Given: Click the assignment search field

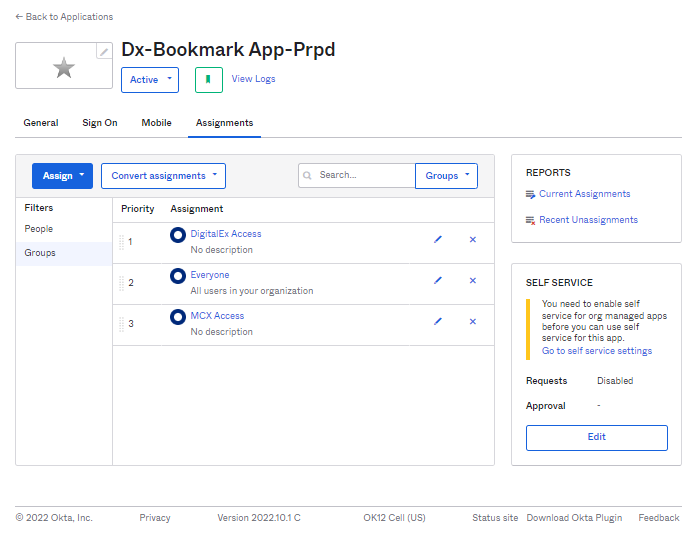Looking at the screenshot, I should click(364, 176).
